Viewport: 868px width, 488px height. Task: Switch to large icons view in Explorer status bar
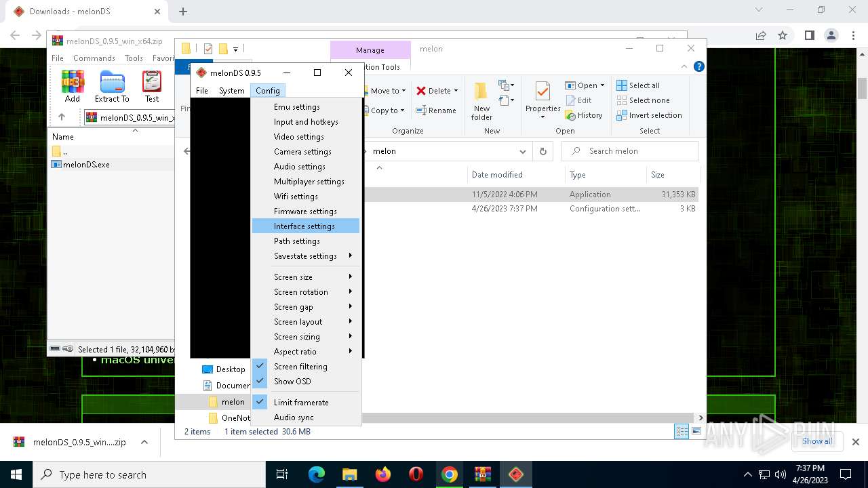696,432
